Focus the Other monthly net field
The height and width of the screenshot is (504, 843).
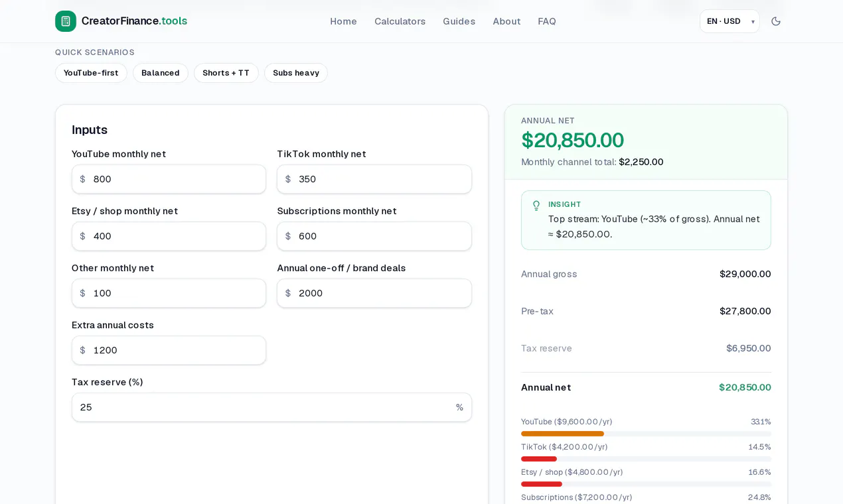tap(169, 293)
